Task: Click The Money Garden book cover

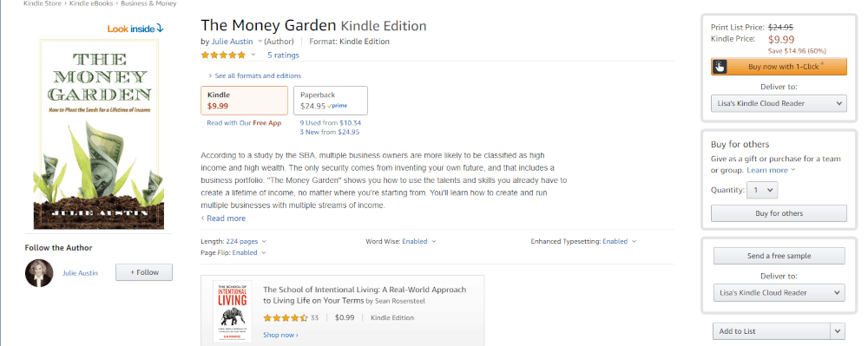Action: click(99, 134)
